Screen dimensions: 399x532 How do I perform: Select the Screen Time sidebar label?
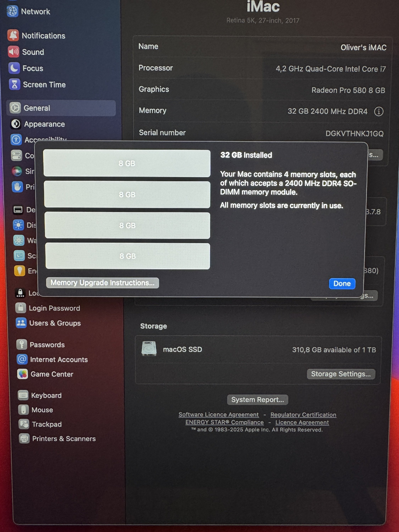[x=44, y=85]
